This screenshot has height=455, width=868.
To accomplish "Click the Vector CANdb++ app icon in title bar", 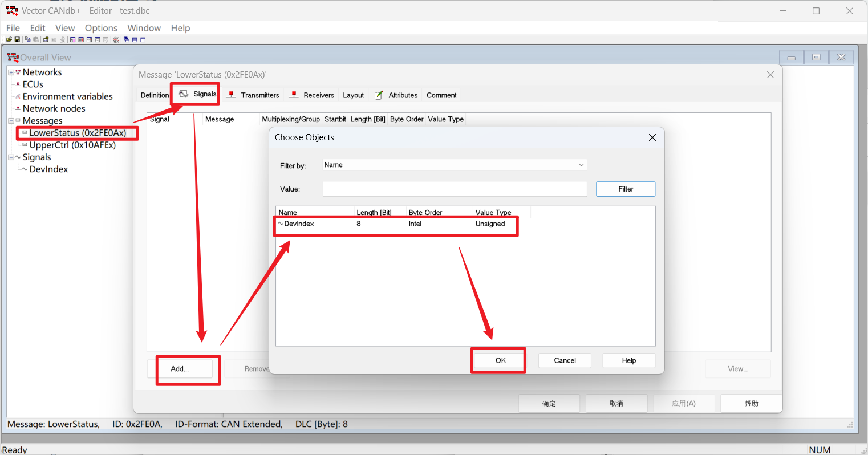I will [x=12, y=11].
